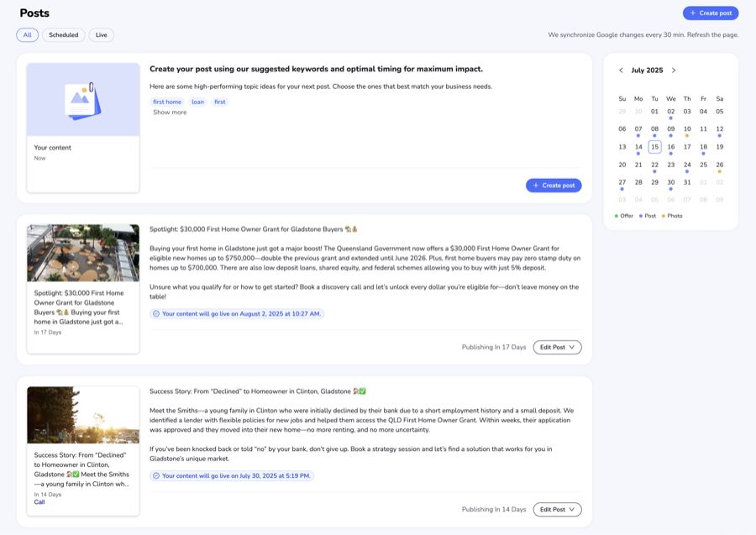This screenshot has height=535, width=756.
Task: Open Edit Post dropdown for Success Story post
Action: point(557,509)
